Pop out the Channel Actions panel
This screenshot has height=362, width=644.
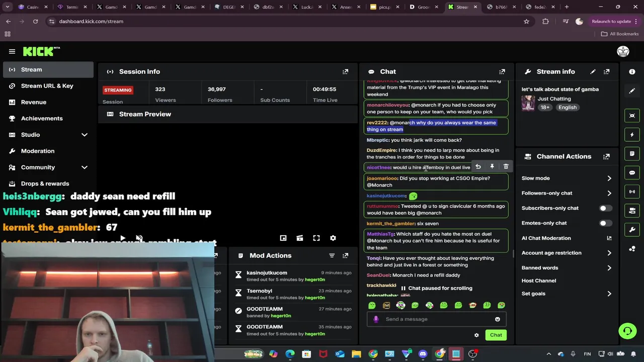coord(606,156)
